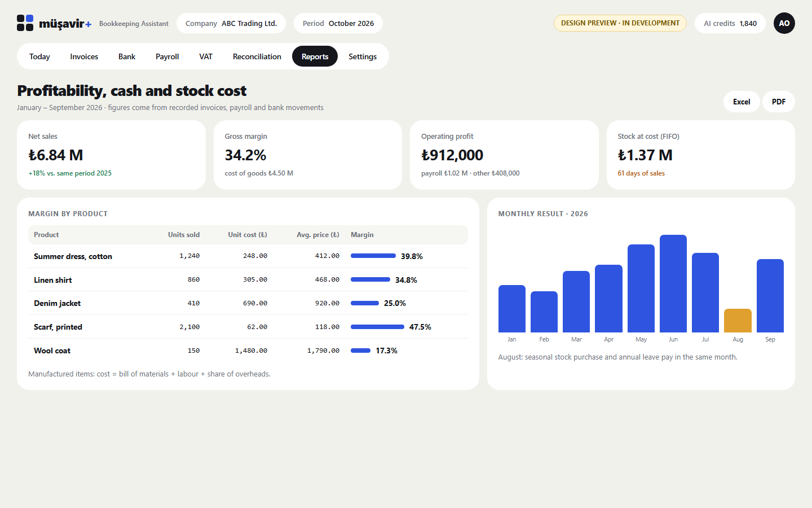Select the Summer dress, cotton row
Viewport: 812px width, 508px height.
tap(248, 256)
